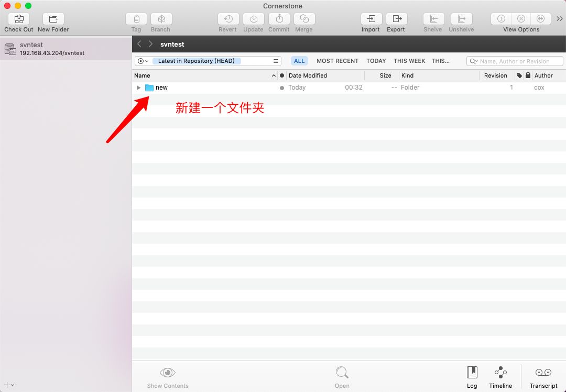Image resolution: width=566 pixels, height=392 pixels.
Task: Click the Revert toolbar icon
Action: tap(228, 19)
